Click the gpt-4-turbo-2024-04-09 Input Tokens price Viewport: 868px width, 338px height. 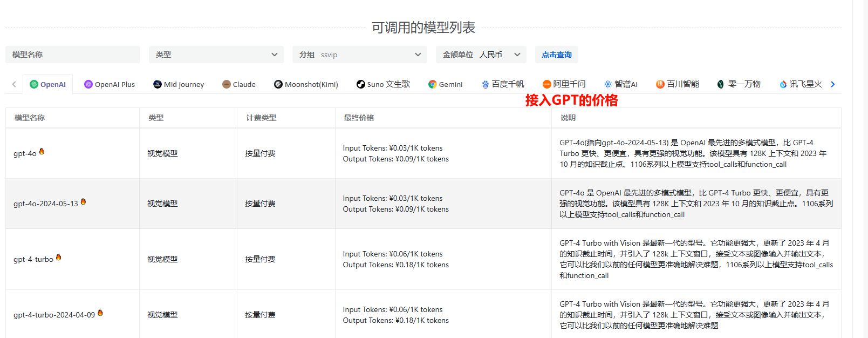point(393,309)
